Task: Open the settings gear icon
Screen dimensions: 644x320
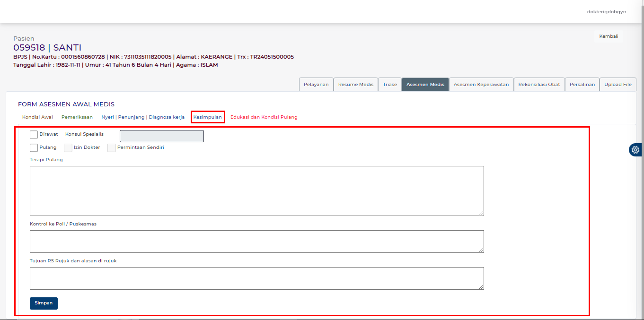Action: tap(635, 150)
